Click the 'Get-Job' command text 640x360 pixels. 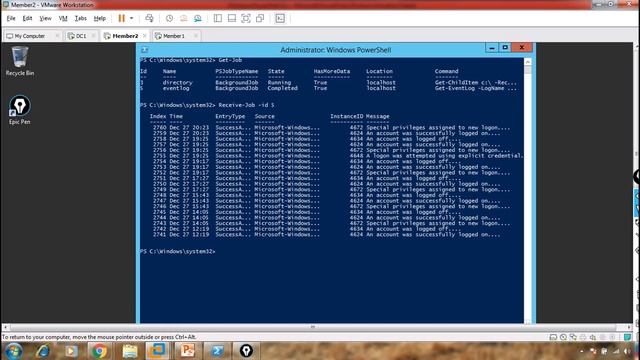point(230,60)
